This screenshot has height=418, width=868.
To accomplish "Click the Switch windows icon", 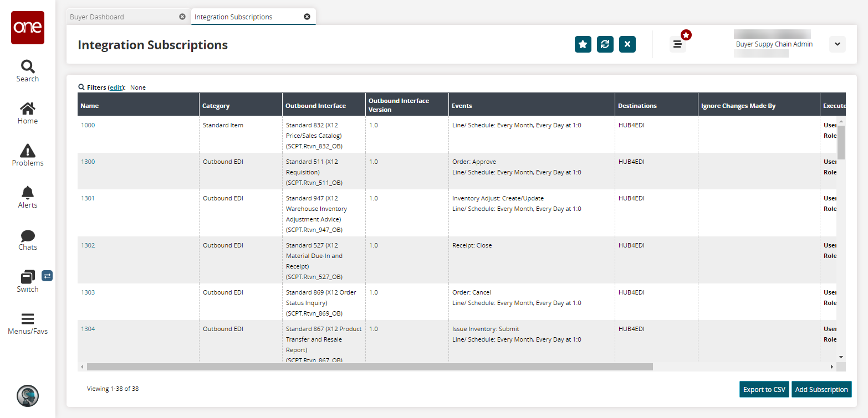I will point(28,277).
